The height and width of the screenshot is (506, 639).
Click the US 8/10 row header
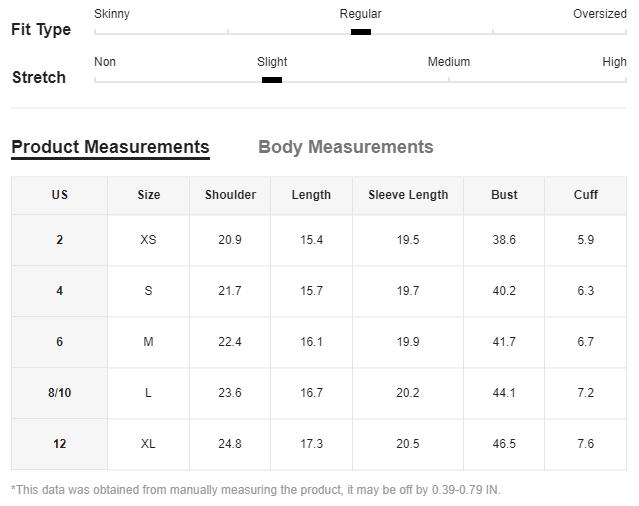59,393
